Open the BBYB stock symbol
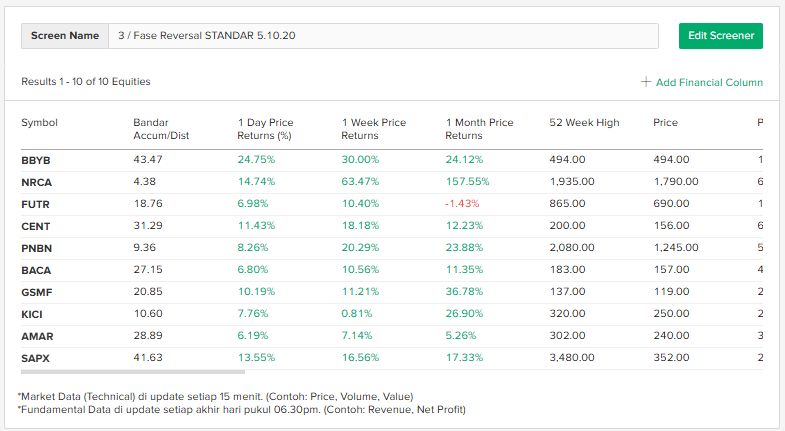 36,160
